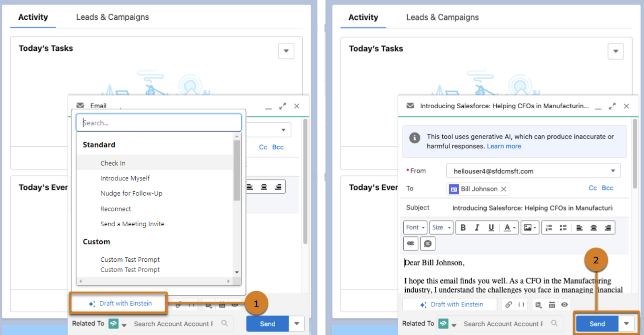This screenshot has height=335, width=644.
Task: Open the insert image dropdown in the right composer
Action: pos(530,227)
